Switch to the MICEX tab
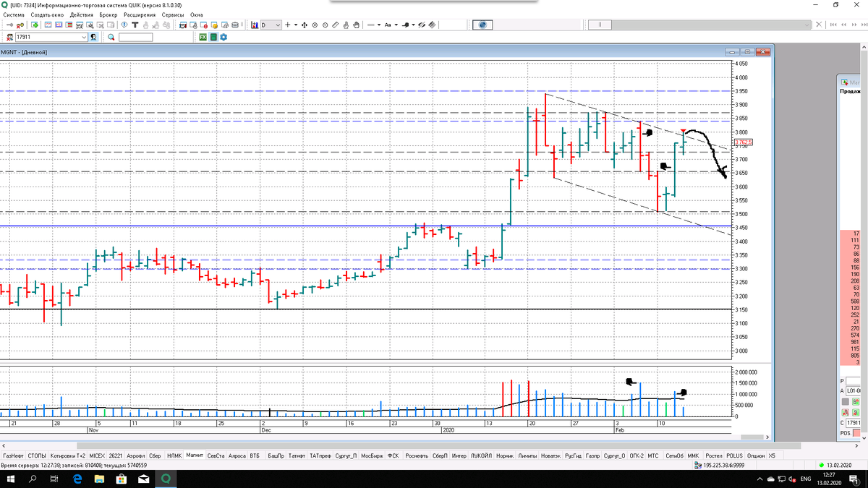This screenshot has height=488, width=868. click(x=97, y=456)
